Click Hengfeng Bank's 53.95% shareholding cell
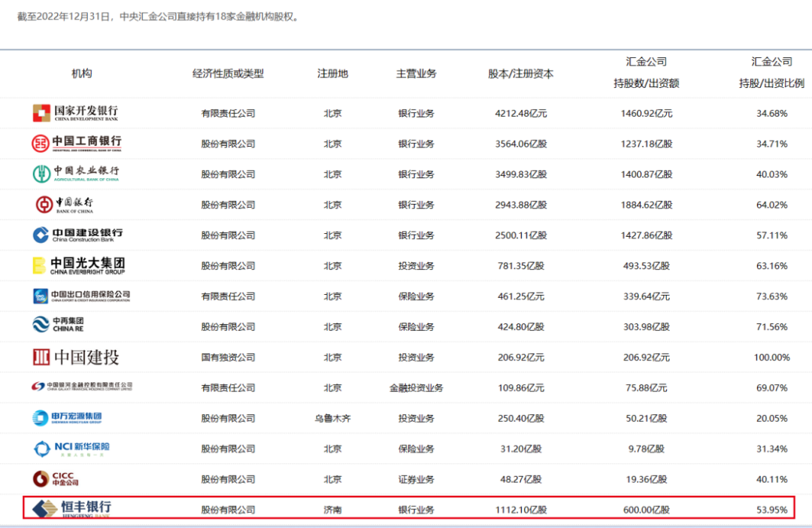The width and height of the screenshot is (812, 528). tap(772, 510)
